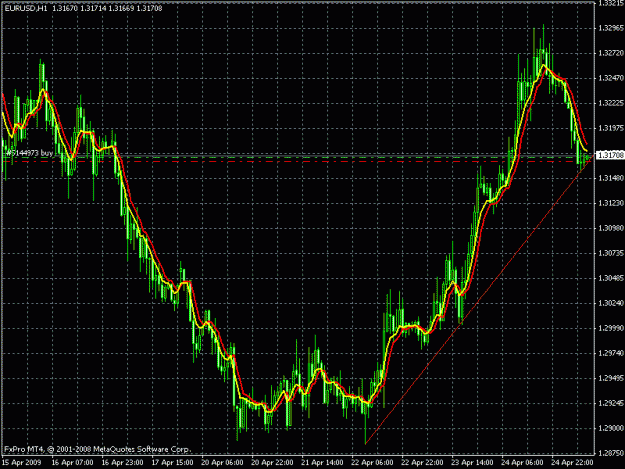
Task: Click the 23 Apr 14:00 time label
Action: 472,463
